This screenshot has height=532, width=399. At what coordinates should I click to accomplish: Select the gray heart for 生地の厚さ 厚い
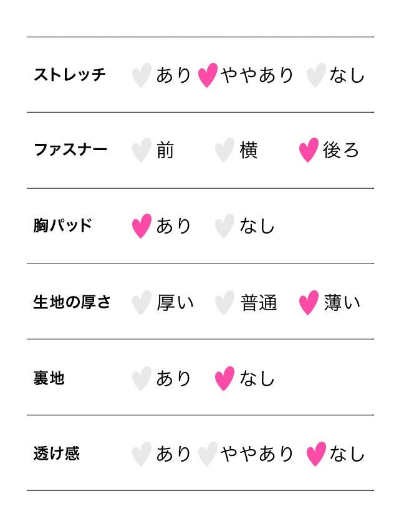tap(142, 303)
